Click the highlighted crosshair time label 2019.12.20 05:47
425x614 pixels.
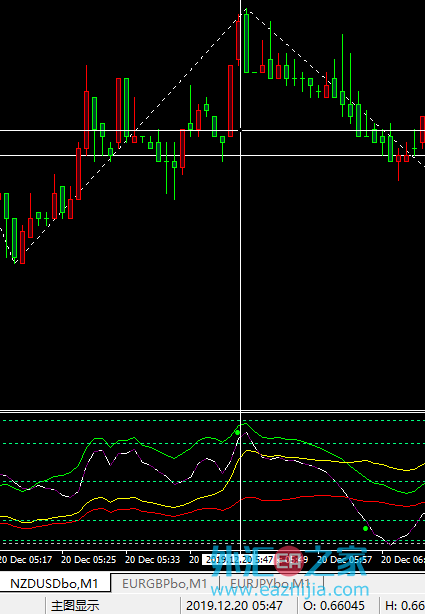(239, 560)
